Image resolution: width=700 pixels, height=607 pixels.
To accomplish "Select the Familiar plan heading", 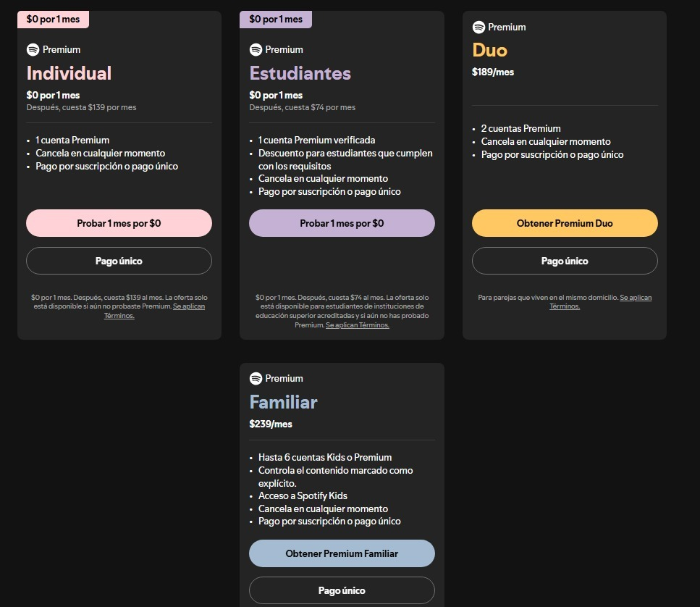I will 283,402.
